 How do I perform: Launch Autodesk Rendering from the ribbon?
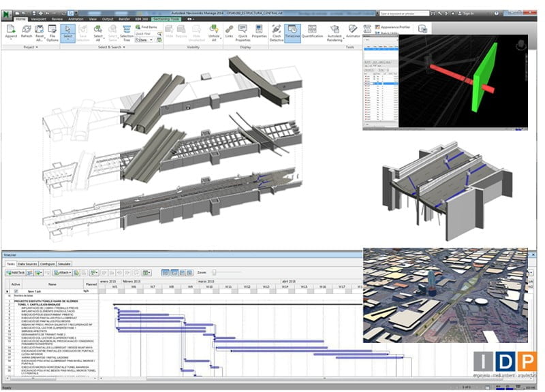pyautogui.click(x=334, y=33)
